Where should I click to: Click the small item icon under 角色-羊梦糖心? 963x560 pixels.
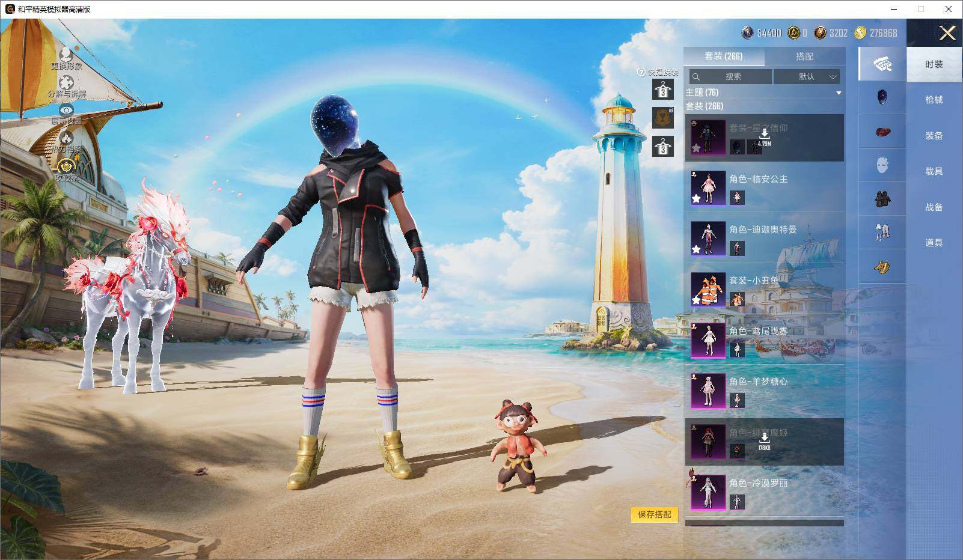coord(737,400)
